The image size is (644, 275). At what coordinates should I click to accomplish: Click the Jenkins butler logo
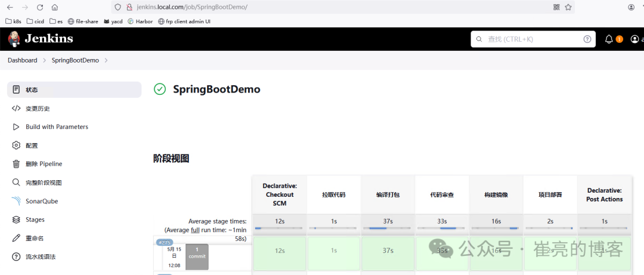[x=14, y=39]
